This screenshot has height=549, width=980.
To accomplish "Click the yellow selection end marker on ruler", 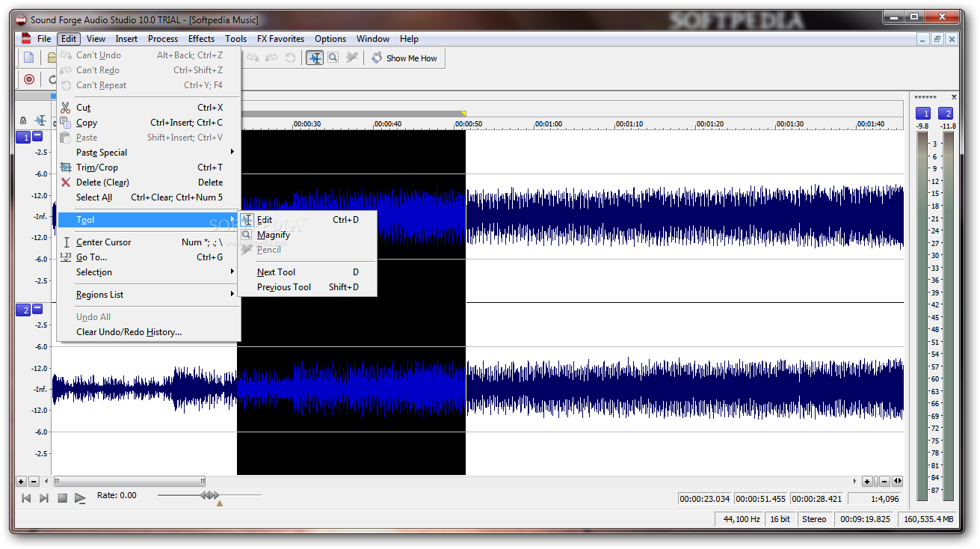I will [x=463, y=114].
